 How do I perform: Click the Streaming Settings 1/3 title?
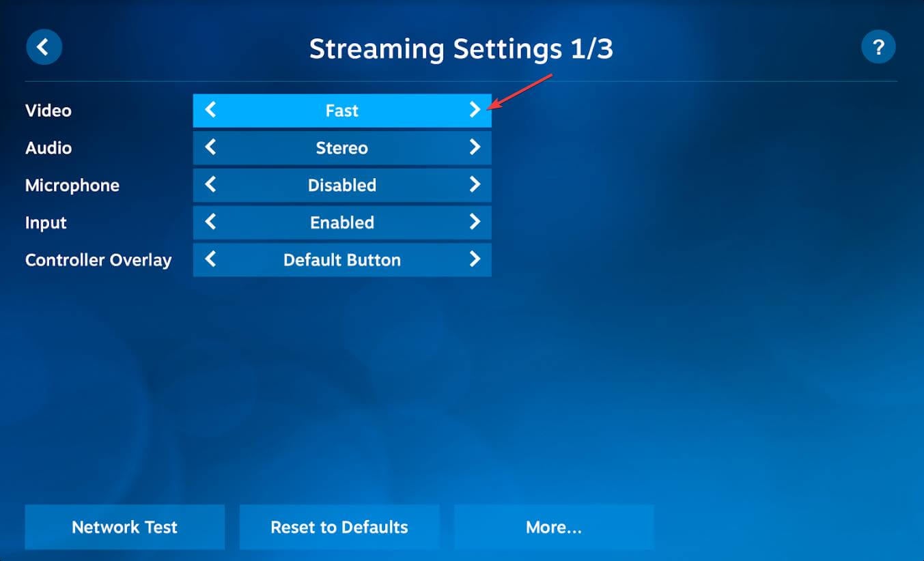point(462,49)
